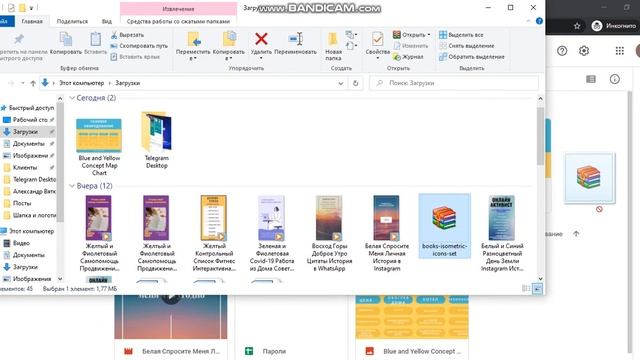Click Copy path (Скопировать путь)
Viewport: 640px width, 360px height.
(139, 46)
